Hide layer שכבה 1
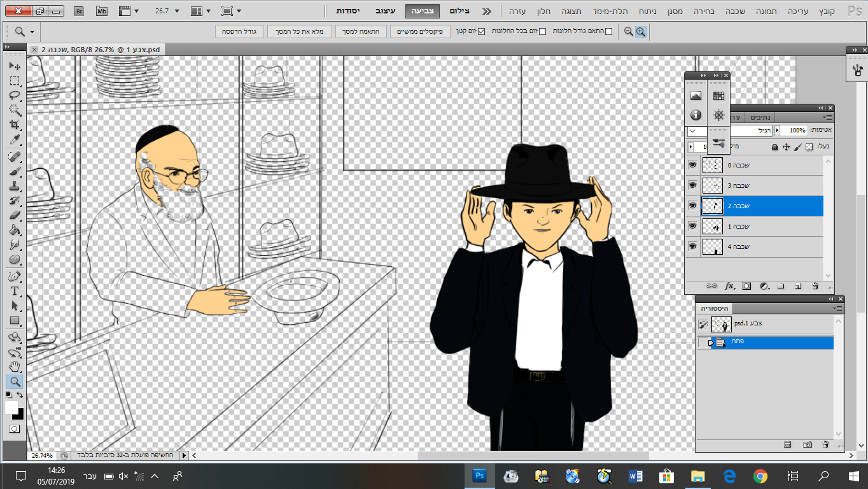This screenshot has width=868, height=489. (x=692, y=226)
